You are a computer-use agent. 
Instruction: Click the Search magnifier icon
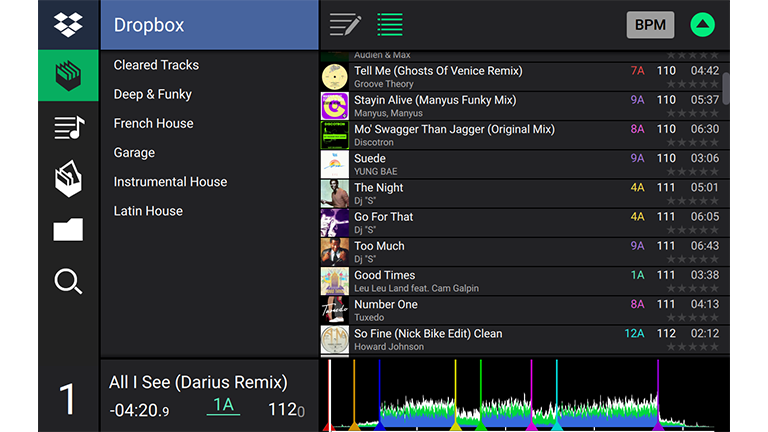(68, 282)
